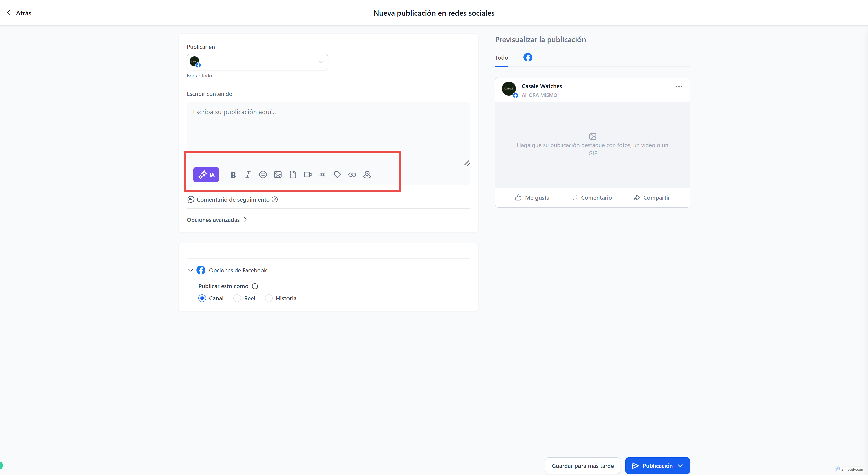The image size is (868, 475).
Task: Insert a link with chain icon
Action: tap(352, 175)
